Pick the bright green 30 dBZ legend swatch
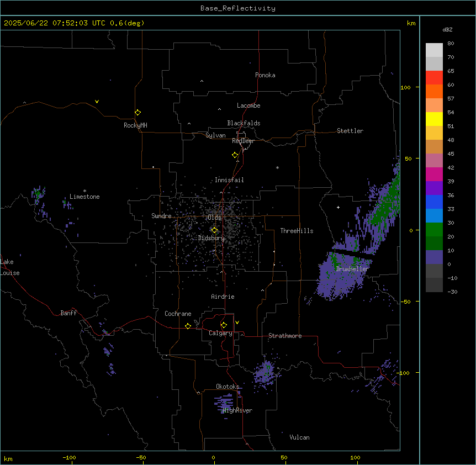This screenshot has height=465, width=476. pos(434,230)
